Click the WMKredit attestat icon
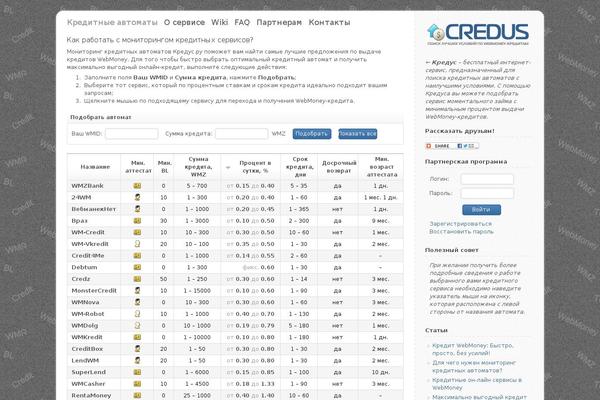The image size is (600, 400). 137,337
